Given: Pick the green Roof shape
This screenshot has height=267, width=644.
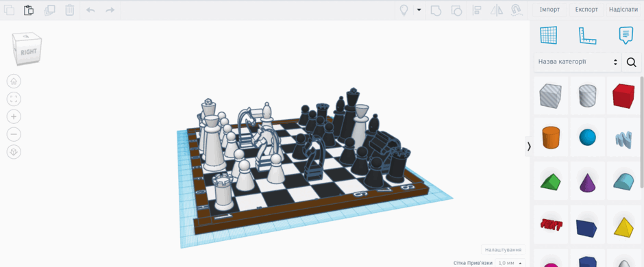Looking at the screenshot, I should click(551, 182).
